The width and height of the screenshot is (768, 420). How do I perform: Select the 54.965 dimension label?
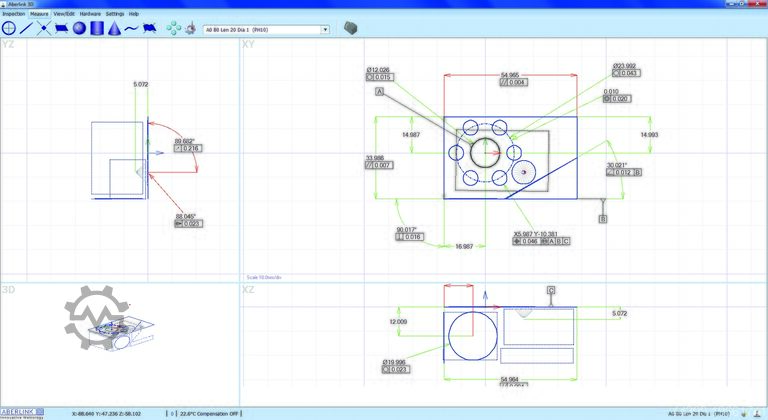point(510,75)
